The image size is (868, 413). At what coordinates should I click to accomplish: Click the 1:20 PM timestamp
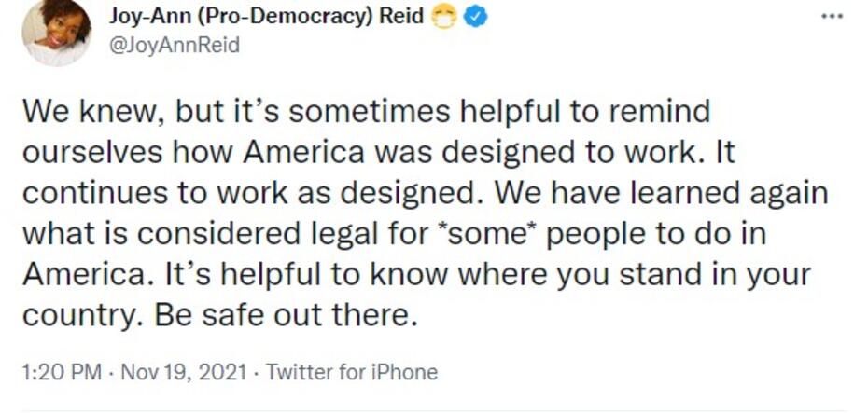(x=62, y=372)
